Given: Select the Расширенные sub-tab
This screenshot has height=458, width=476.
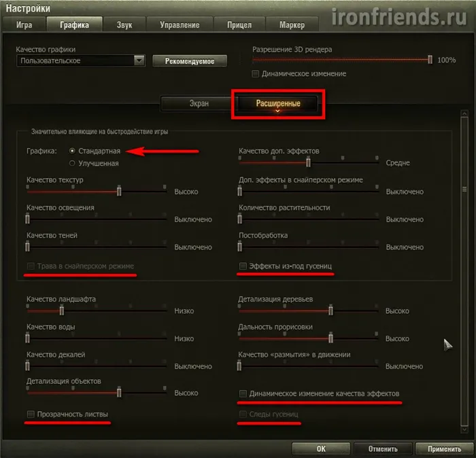Looking at the screenshot, I should pyautogui.click(x=277, y=104).
